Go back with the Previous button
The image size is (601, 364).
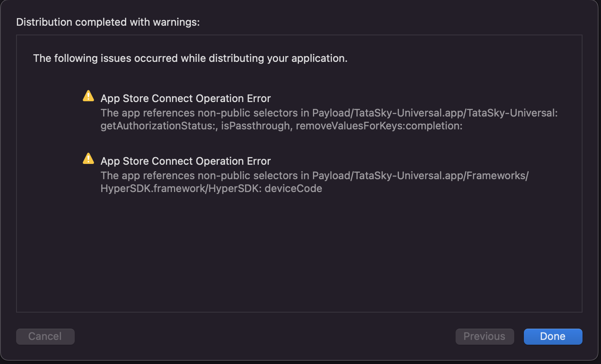tap(484, 336)
